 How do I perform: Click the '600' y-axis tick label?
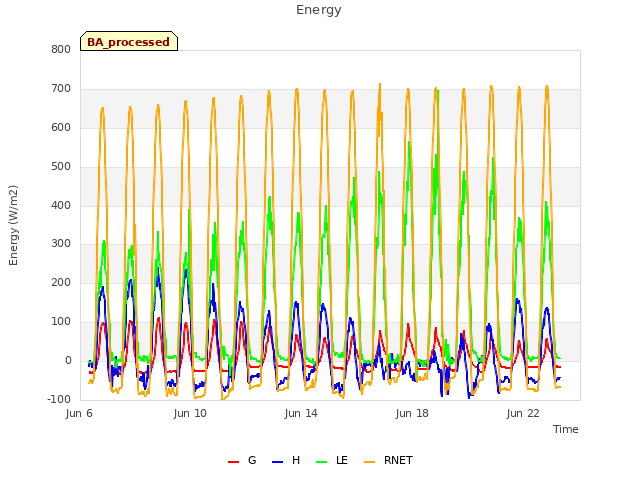pyautogui.click(x=61, y=127)
